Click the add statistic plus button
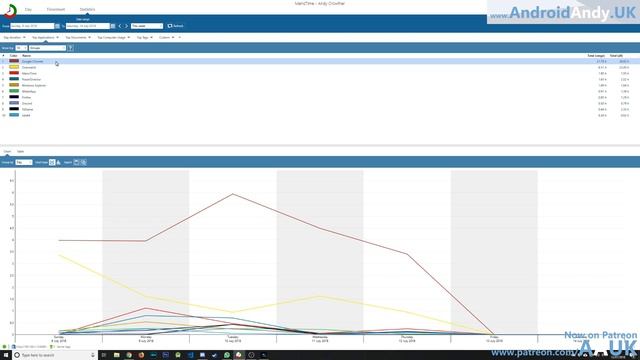 [180, 38]
